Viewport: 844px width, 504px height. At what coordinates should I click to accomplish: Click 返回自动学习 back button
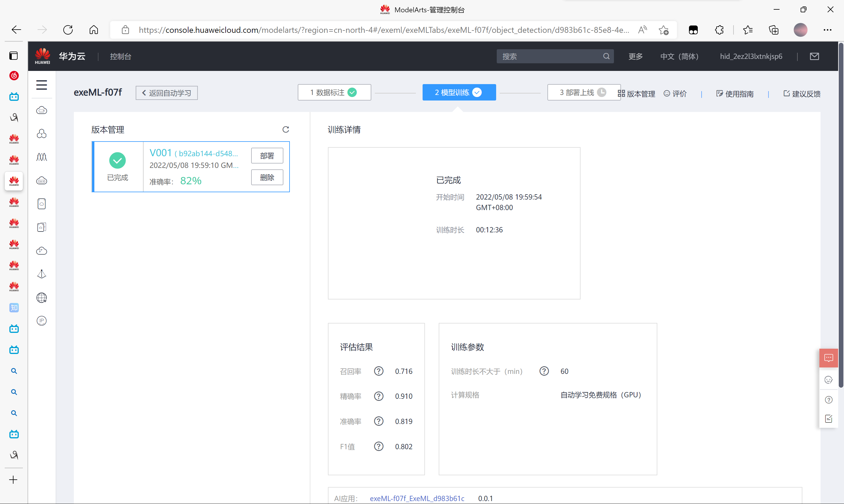(166, 93)
